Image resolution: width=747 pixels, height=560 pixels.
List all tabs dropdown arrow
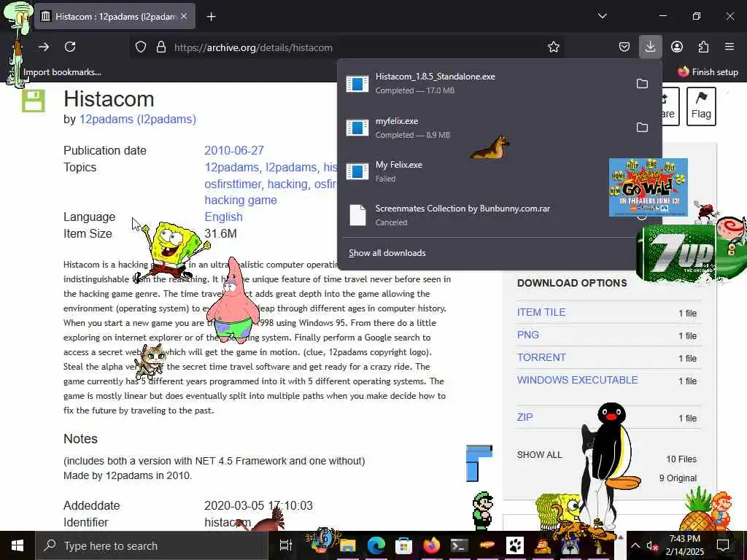tap(602, 16)
